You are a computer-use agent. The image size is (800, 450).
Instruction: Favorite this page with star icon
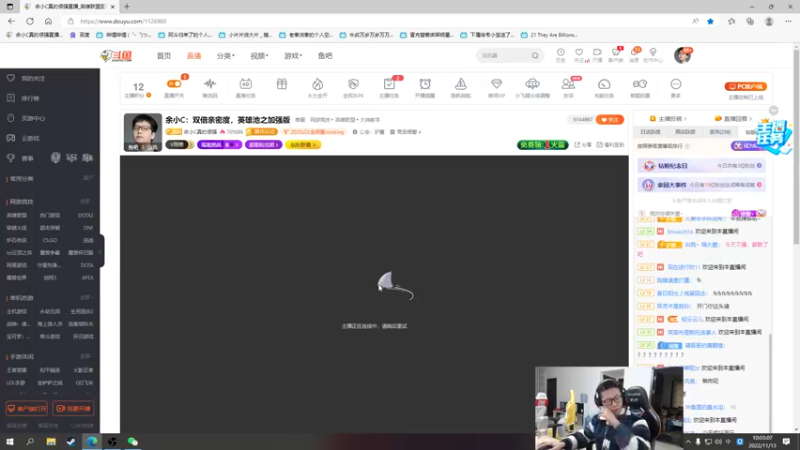pos(710,21)
